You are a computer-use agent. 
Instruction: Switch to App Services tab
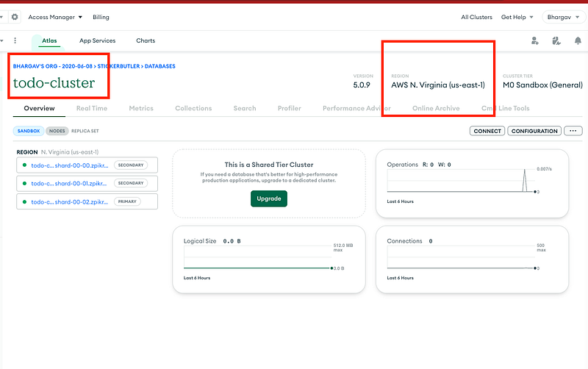click(98, 40)
